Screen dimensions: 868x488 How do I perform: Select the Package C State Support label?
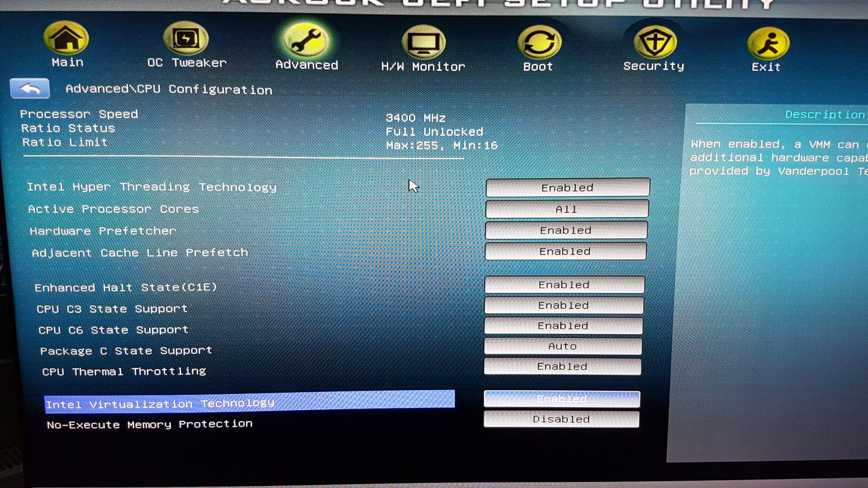pyautogui.click(x=126, y=351)
